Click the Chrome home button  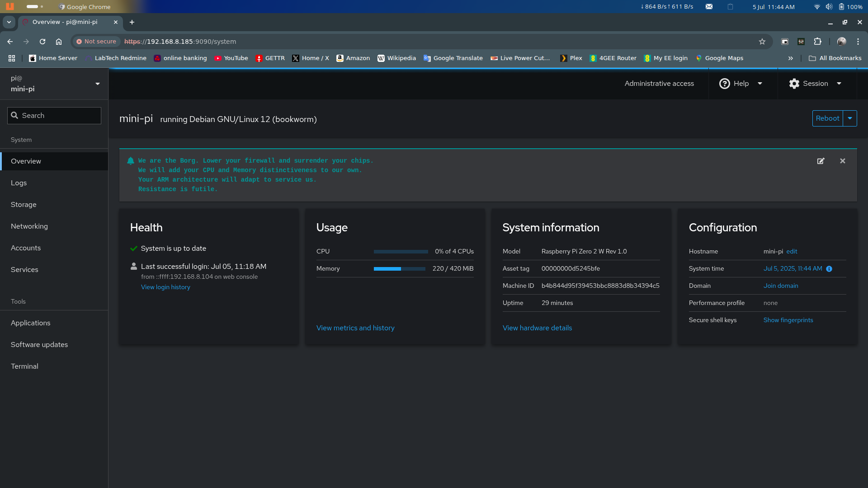pos(59,42)
